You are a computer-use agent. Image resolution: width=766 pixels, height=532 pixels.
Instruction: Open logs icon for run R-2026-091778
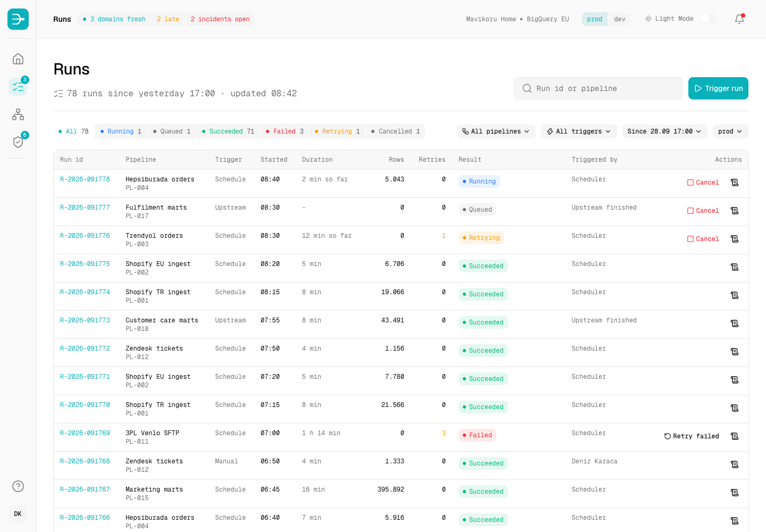(x=735, y=182)
